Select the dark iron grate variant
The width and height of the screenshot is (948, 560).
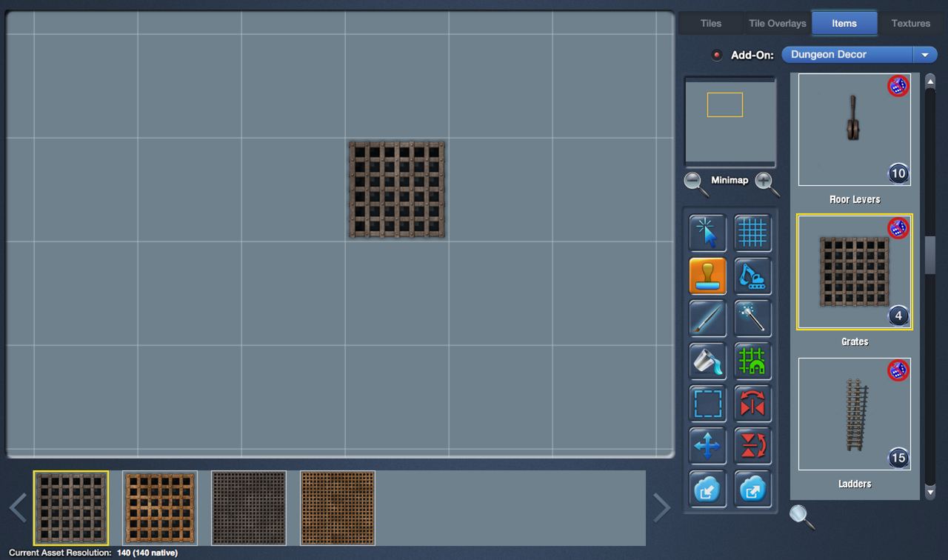pos(71,508)
